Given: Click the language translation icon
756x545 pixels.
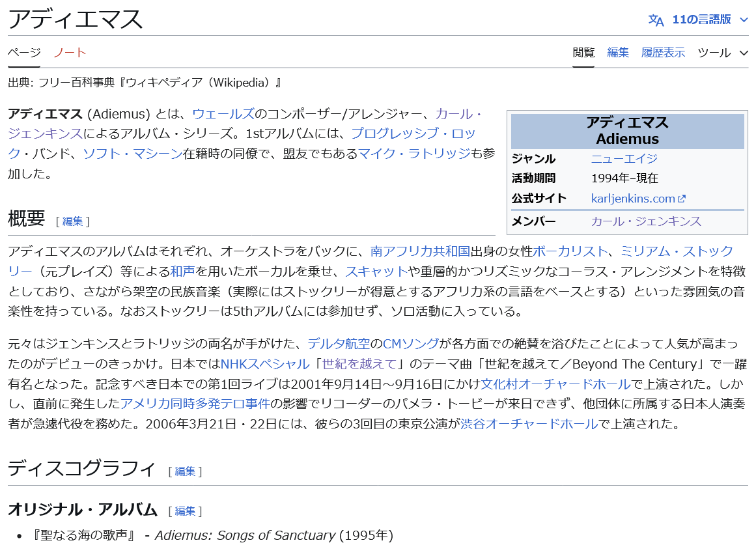Looking at the screenshot, I should tap(656, 20).
